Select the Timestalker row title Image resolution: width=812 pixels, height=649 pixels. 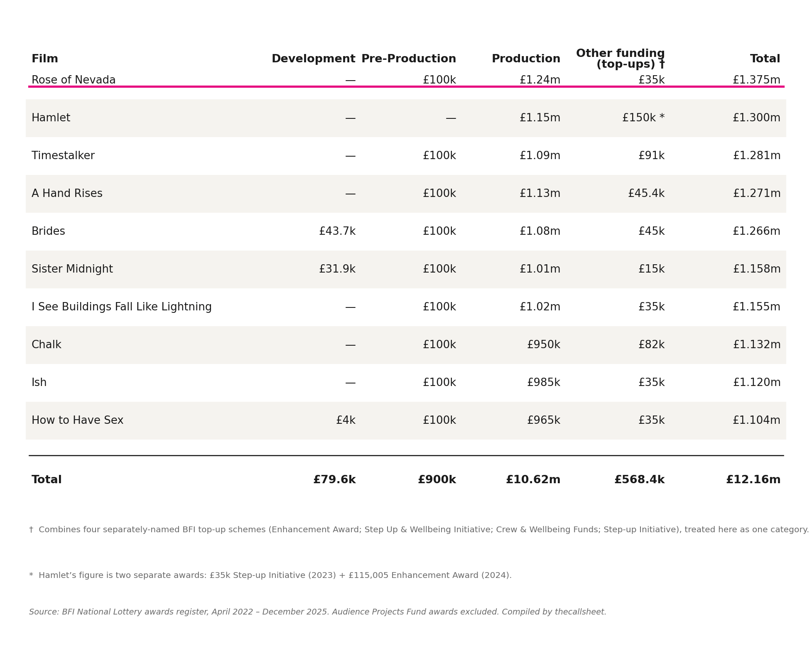click(x=63, y=156)
